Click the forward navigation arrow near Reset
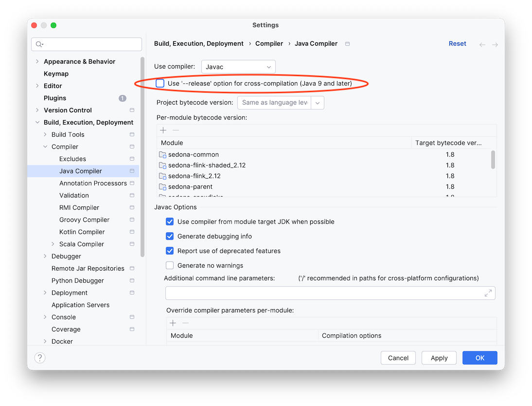 (495, 44)
